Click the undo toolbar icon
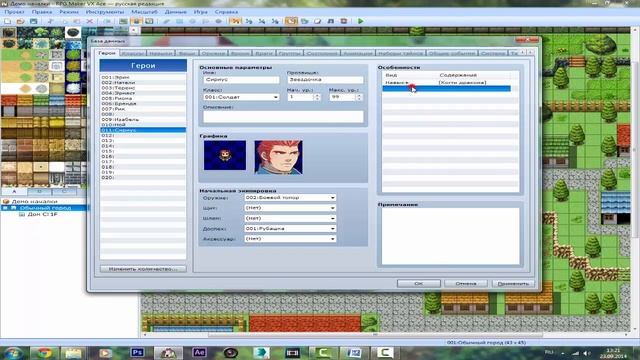The width and height of the screenshot is (640, 360). pyautogui.click(x=107, y=21)
